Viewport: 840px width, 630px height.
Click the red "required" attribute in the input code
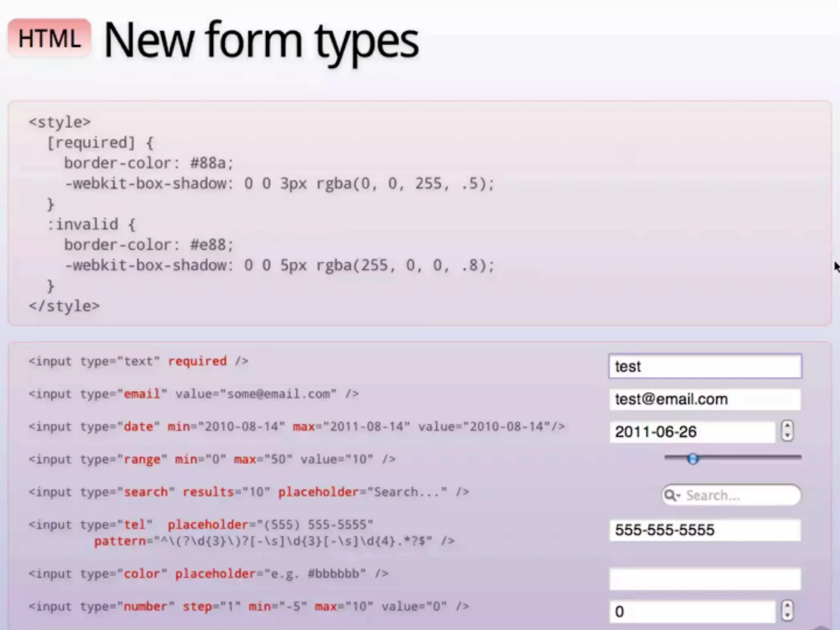[x=197, y=361]
